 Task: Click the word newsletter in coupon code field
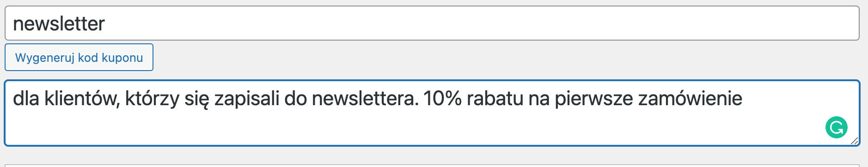coord(59,24)
